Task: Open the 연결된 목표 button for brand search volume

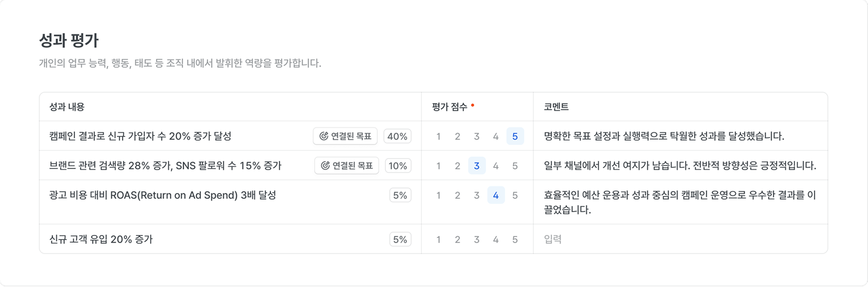Action: (x=346, y=166)
